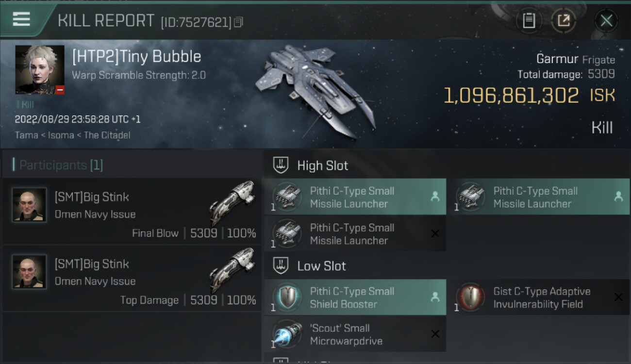The width and height of the screenshot is (631, 364).
Task: Close the kill report window
Action: click(606, 20)
